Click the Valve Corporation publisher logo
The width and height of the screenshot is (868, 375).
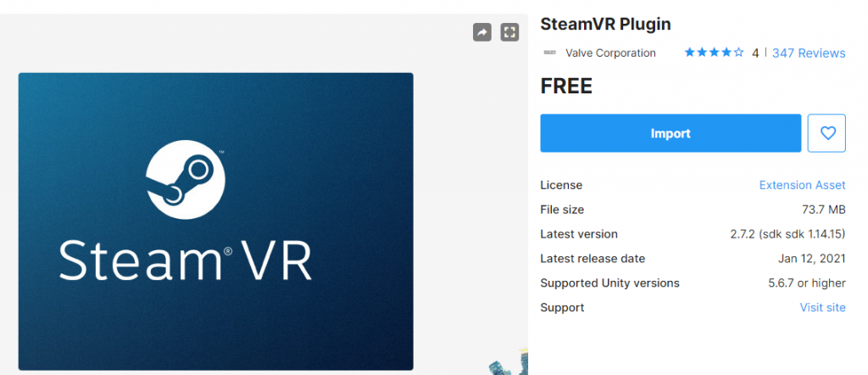pyautogui.click(x=549, y=53)
